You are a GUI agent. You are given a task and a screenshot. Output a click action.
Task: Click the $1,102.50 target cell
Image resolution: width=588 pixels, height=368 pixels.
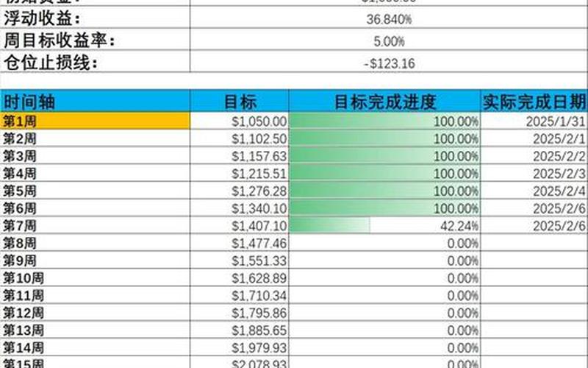point(240,138)
